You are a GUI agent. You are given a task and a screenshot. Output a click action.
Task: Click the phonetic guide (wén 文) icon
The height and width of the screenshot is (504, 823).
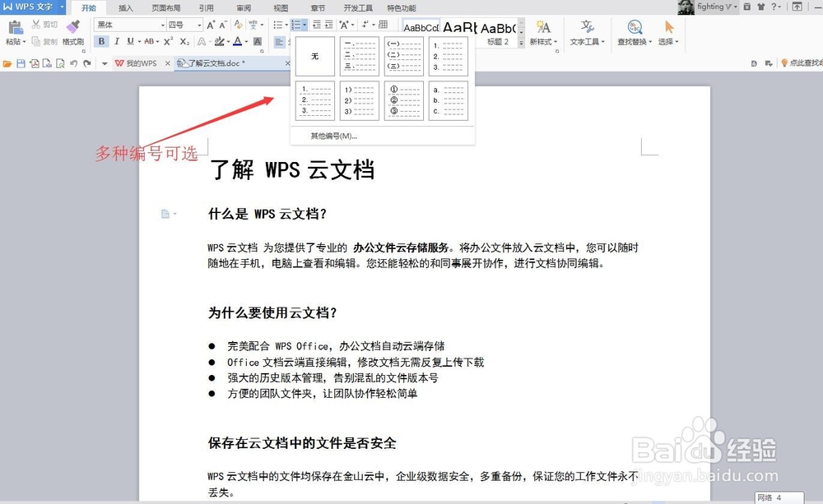coord(253,25)
